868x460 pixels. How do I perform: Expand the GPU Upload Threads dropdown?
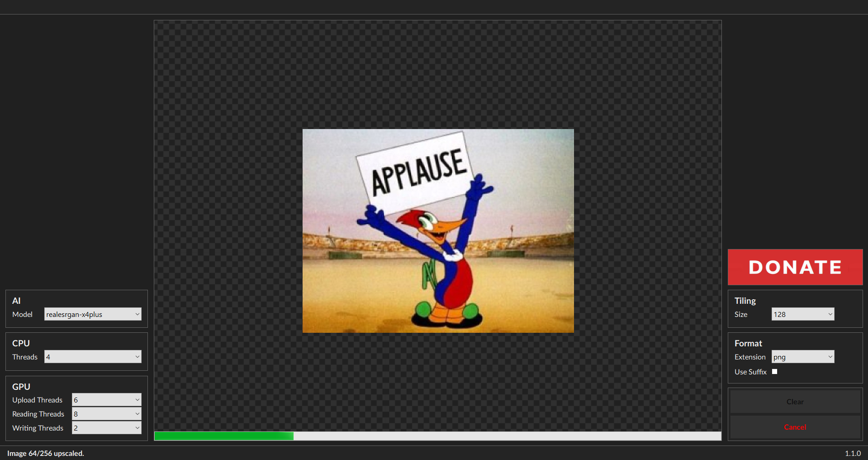[107, 400]
